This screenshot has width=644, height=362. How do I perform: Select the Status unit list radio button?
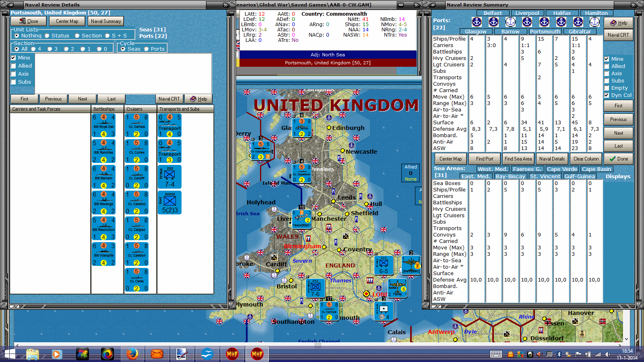point(47,36)
